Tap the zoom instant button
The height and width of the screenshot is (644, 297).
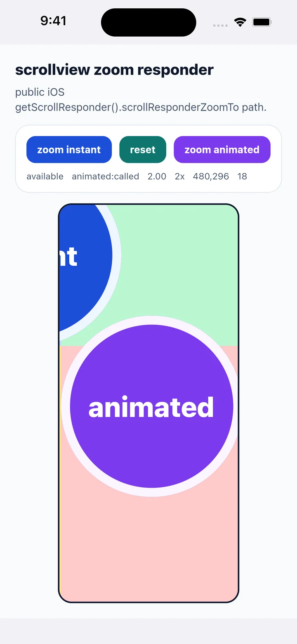tap(69, 149)
